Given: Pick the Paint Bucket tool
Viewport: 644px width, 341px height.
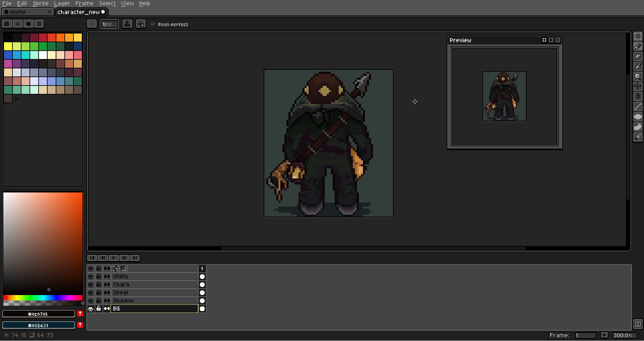Looking at the screenshot, I should tap(638, 96).
